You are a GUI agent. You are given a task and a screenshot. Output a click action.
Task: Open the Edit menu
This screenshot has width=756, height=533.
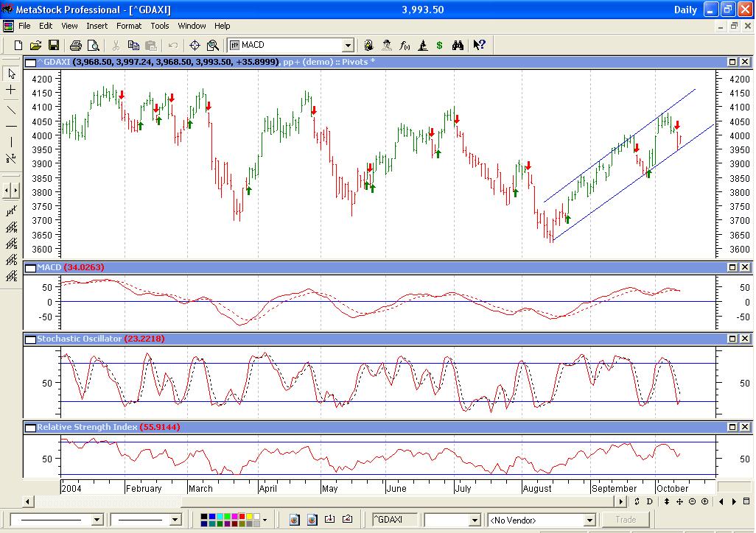tap(46, 26)
